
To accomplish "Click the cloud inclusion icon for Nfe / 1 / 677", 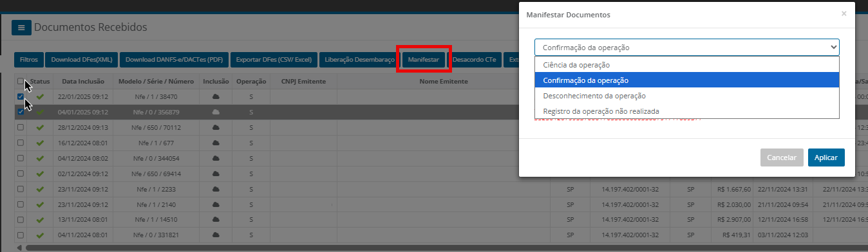I will (216, 143).
